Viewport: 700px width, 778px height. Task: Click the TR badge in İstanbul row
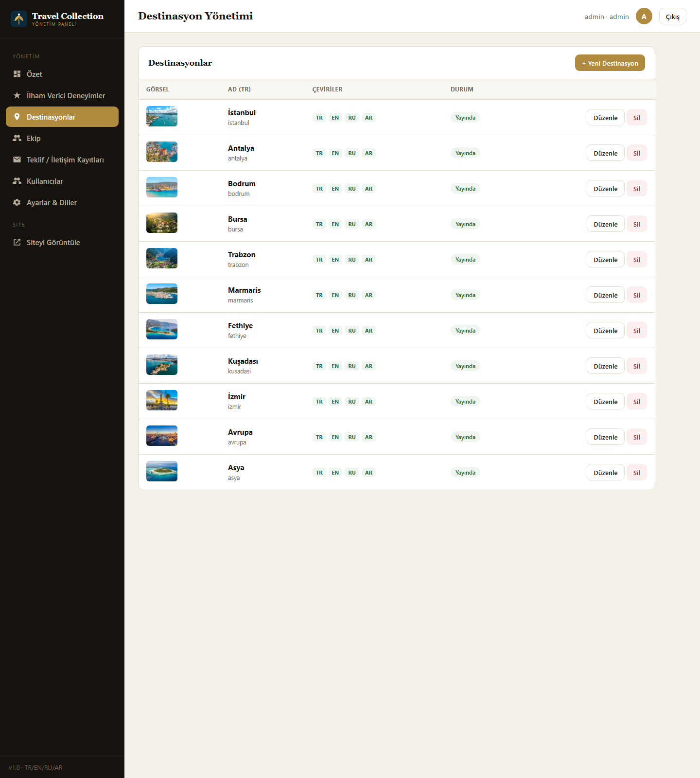(319, 118)
